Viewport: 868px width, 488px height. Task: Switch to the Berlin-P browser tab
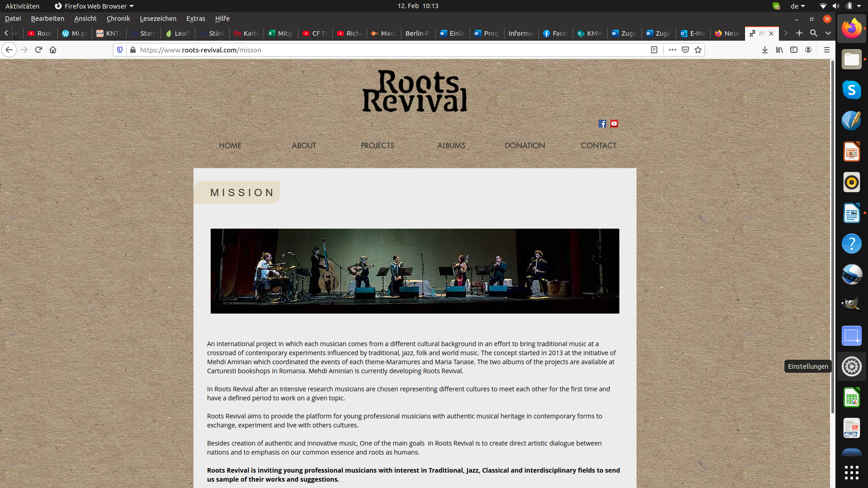point(417,33)
